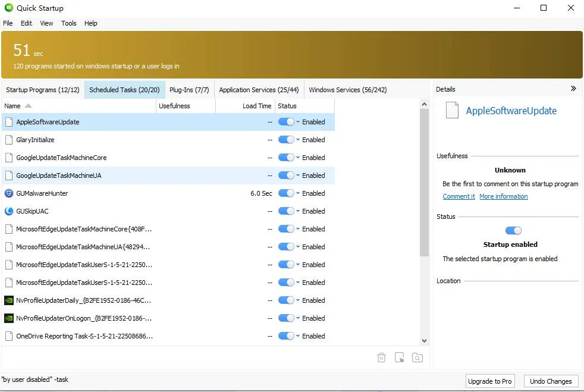
Task: Expand status dropdown for GoogleUpdateTaskMachineCore
Action: coord(298,158)
